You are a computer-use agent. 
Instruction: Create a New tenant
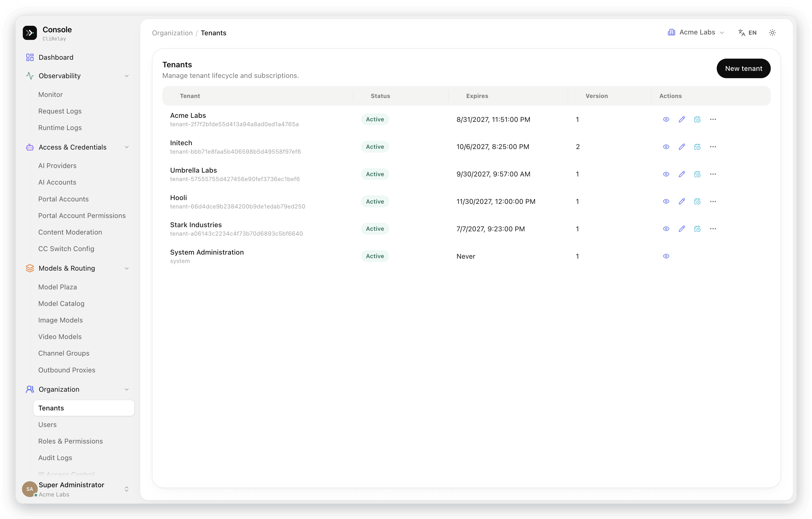[x=743, y=68]
